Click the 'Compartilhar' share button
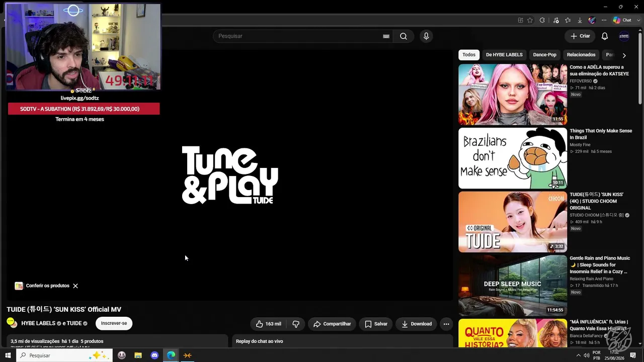The height and width of the screenshot is (362, 644). click(332, 324)
